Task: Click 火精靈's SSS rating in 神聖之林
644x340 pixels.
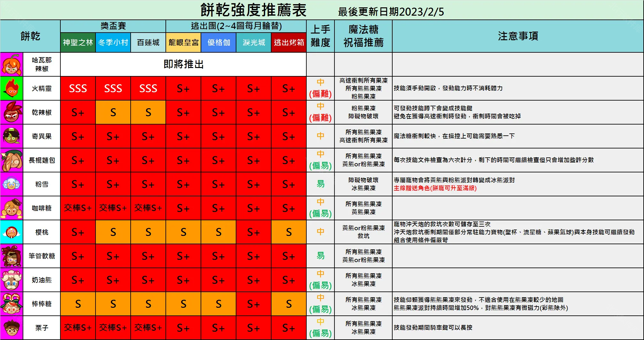Action: point(78,88)
